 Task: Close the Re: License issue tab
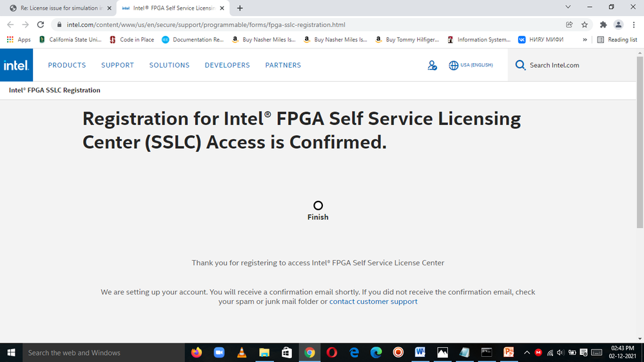[109, 8]
